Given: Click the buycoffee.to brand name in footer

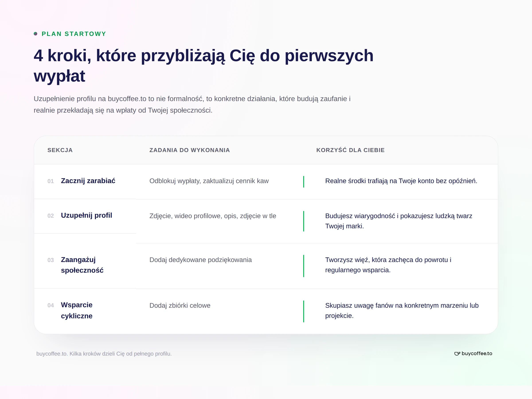Looking at the screenshot, I should [x=477, y=353].
